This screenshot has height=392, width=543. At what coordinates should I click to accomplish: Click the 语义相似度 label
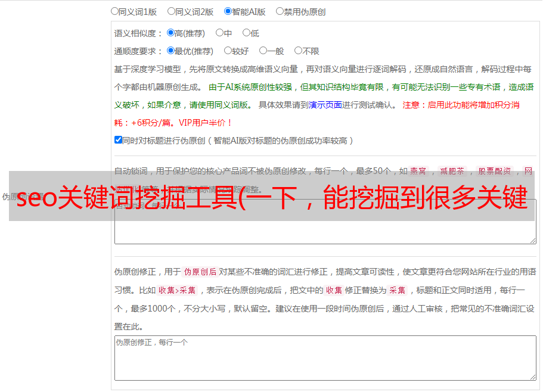tap(138, 33)
